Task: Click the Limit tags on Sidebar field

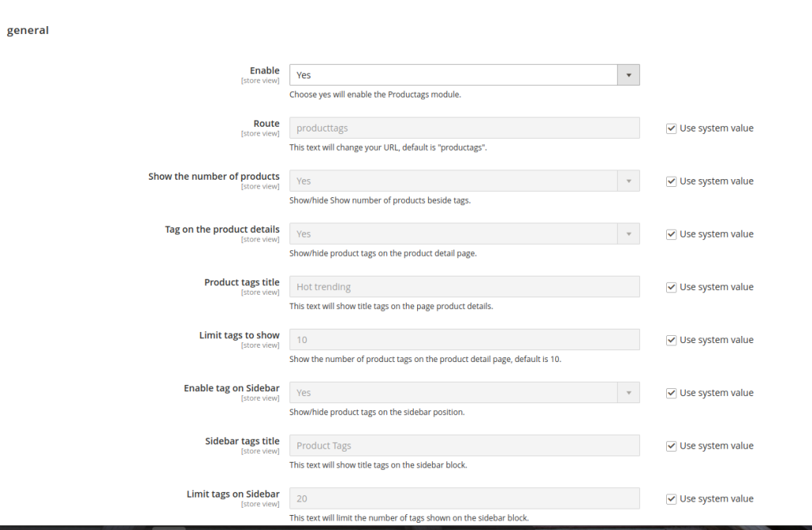Action: [464, 499]
